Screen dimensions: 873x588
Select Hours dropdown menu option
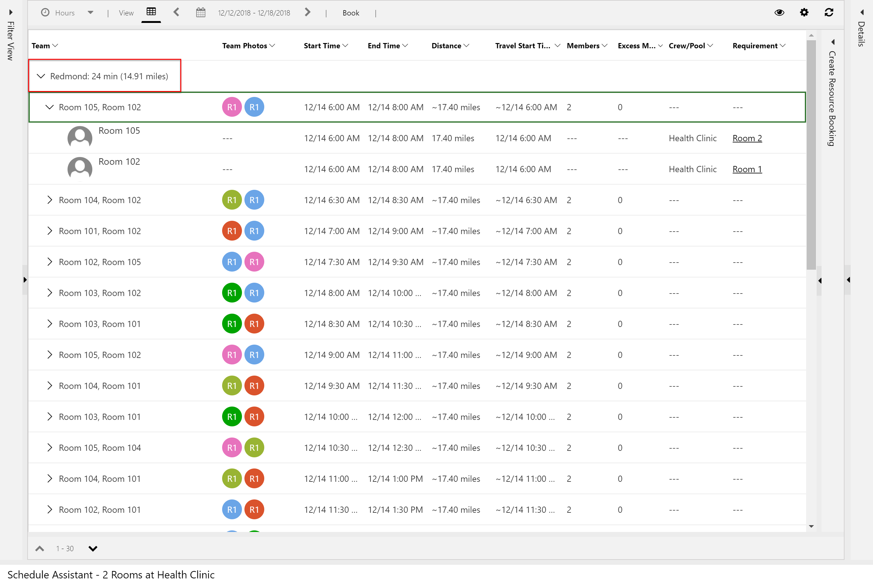(66, 12)
